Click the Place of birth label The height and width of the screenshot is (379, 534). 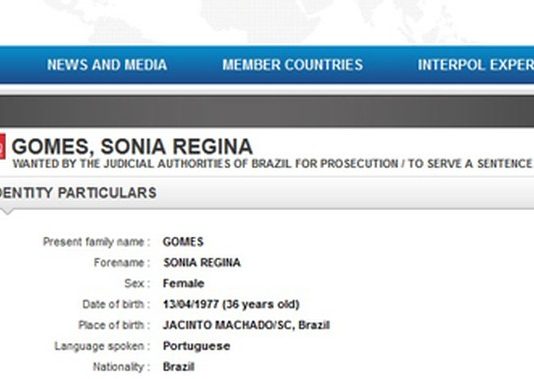[114, 325]
